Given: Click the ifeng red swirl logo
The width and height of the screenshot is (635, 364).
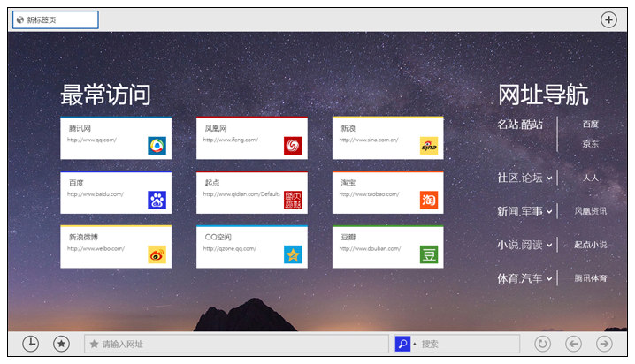Looking at the screenshot, I should pyautogui.click(x=293, y=146).
